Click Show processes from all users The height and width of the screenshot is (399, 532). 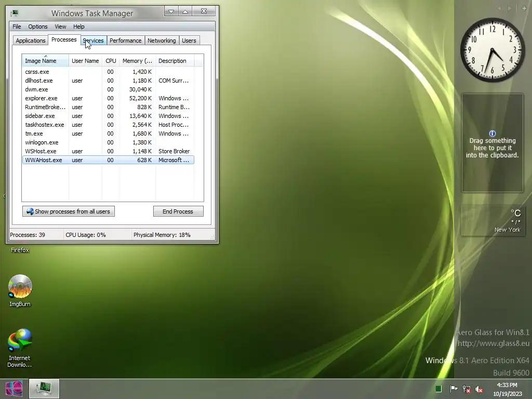pyautogui.click(x=69, y=211)
